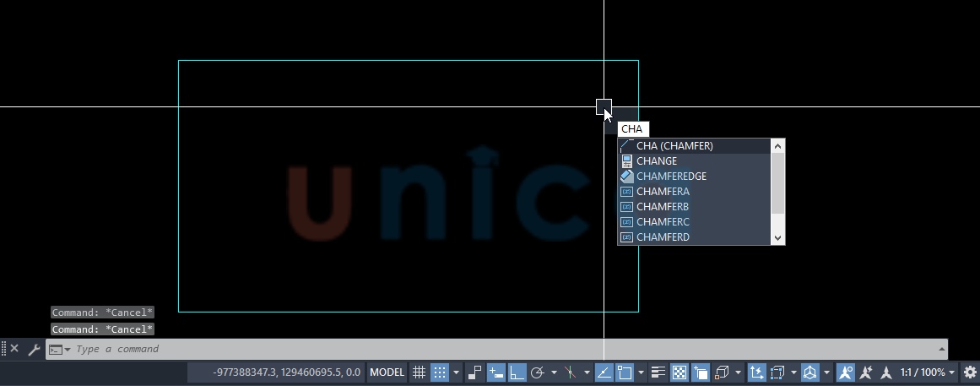980x386 pixels.
Task: Click the transparency checkerboard icon
Action: point(680,372)
